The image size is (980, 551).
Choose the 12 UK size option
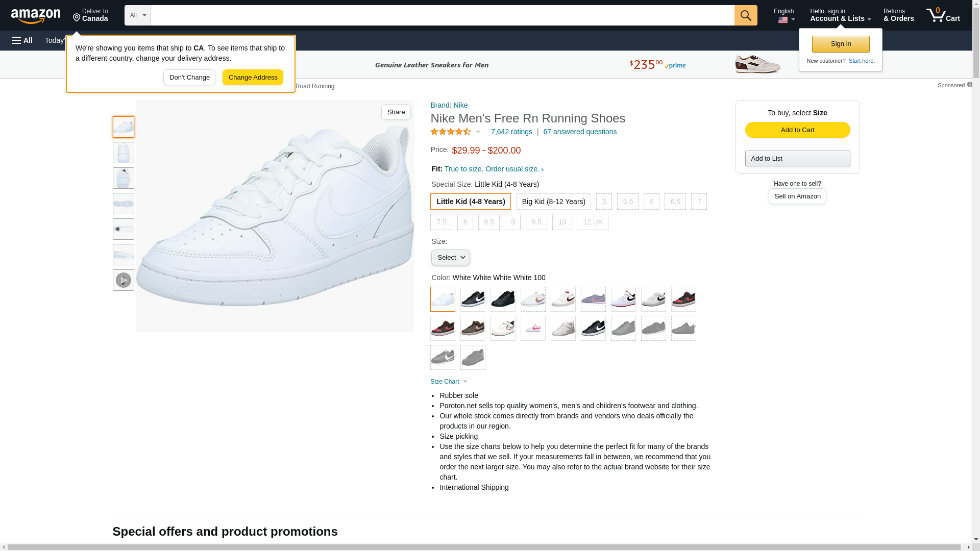click(592, 222)
